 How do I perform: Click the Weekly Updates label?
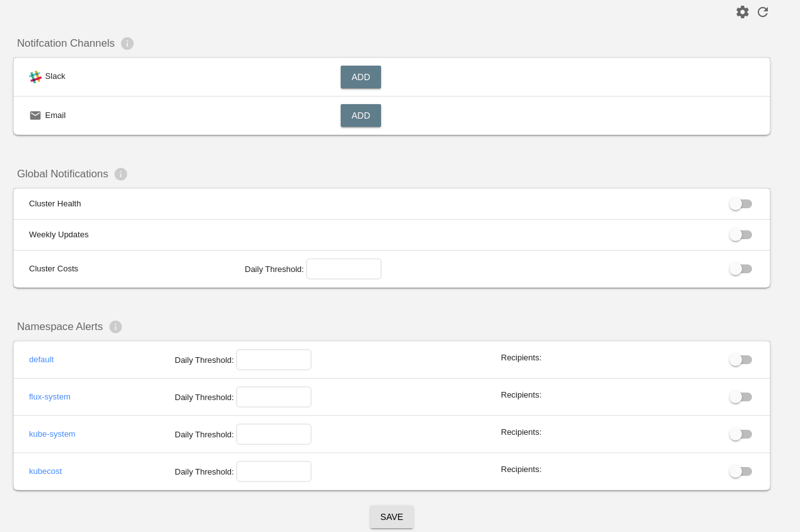click(59, 235)
